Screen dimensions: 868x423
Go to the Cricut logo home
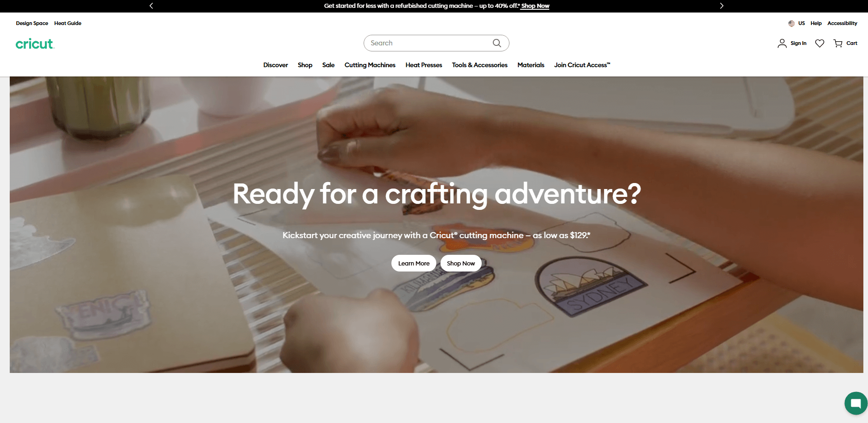pos(35,44)
